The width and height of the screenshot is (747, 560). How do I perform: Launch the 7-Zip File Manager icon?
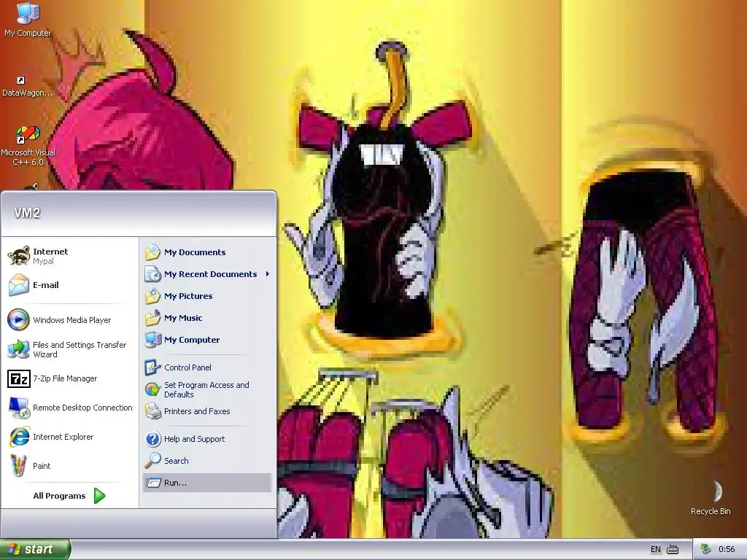[x=18, y=378]
